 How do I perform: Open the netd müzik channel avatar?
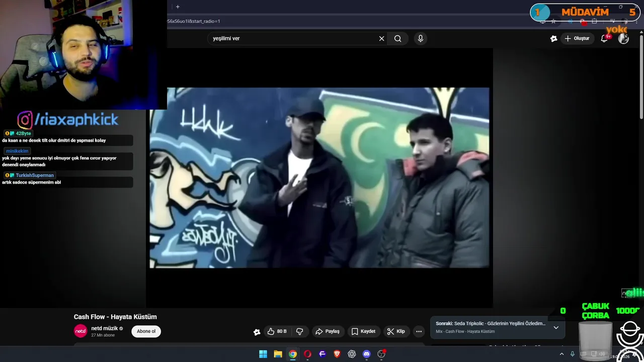pos(80,331)
